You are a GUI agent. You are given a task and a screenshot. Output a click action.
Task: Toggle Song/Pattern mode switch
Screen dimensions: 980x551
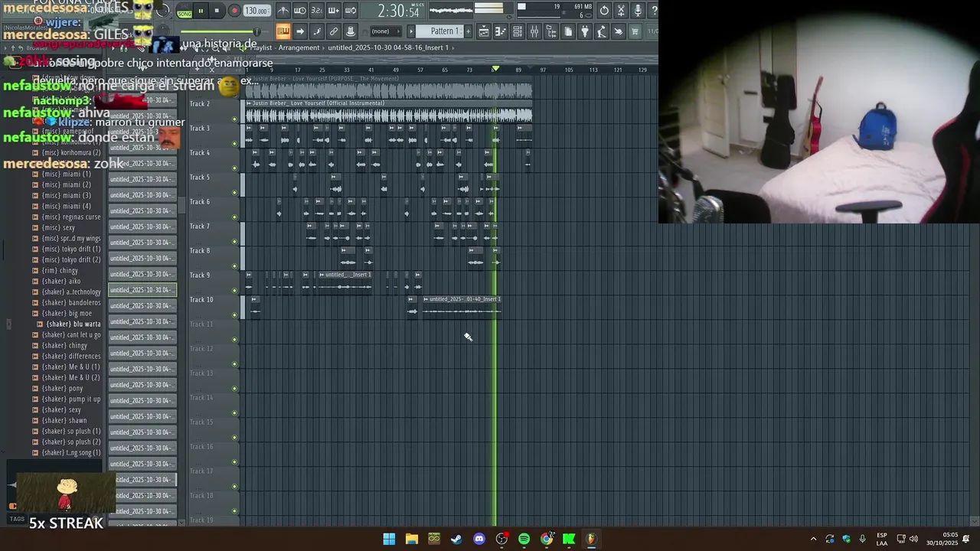[x=185, y=11]
